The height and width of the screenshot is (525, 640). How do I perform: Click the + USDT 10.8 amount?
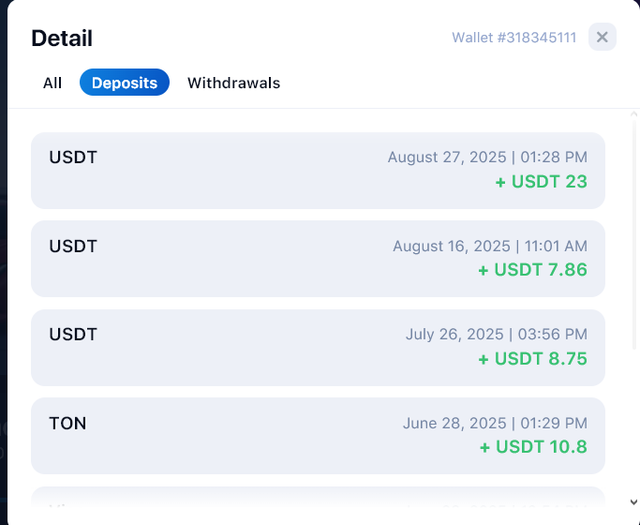[533, 447]
